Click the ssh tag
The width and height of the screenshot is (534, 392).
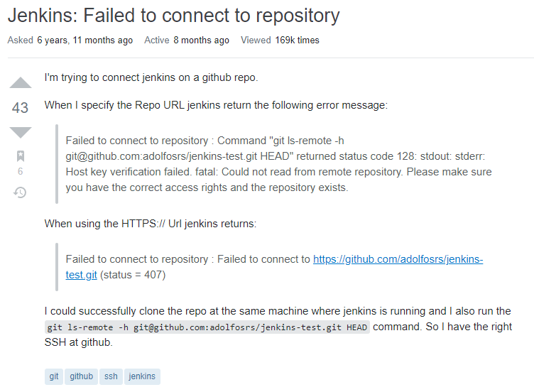(111, 376)
